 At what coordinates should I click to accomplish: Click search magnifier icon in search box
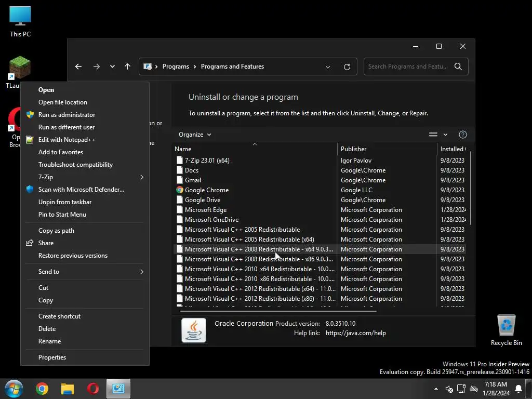[458, 66]
